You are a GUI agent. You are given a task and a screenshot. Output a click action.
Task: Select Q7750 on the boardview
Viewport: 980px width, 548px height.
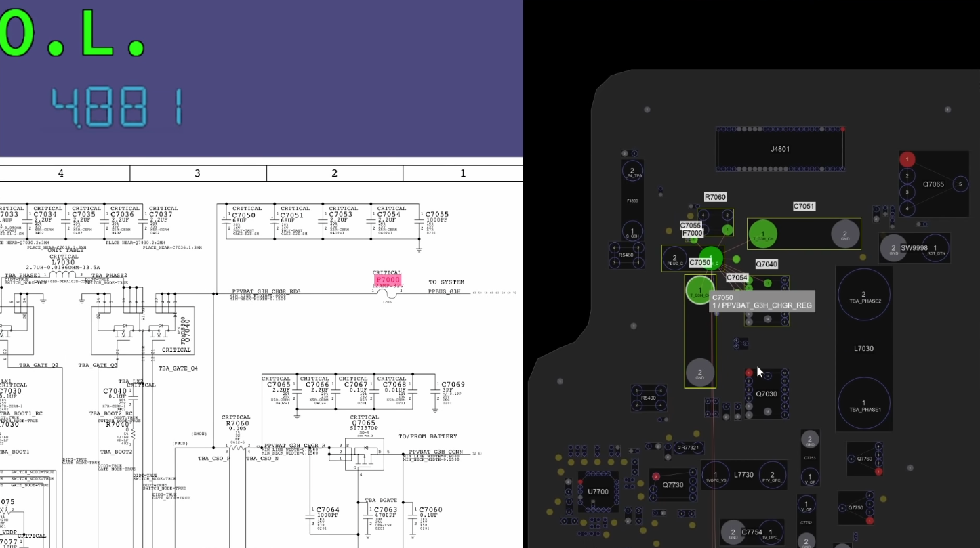point(856,507)
